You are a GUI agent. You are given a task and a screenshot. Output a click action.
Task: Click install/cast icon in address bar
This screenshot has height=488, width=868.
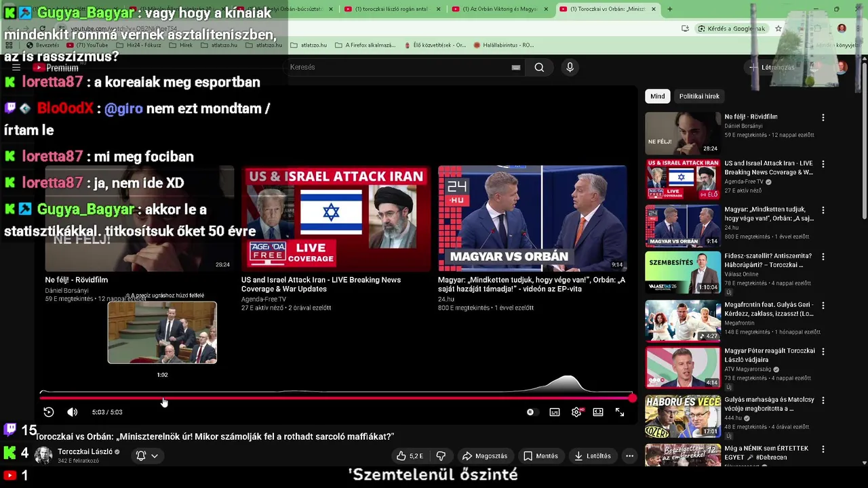(685, 28)
